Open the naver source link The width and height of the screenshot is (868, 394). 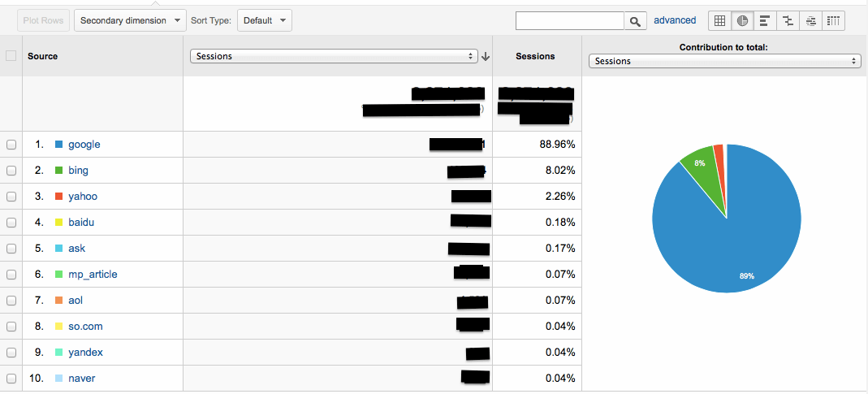click(82, 379)
